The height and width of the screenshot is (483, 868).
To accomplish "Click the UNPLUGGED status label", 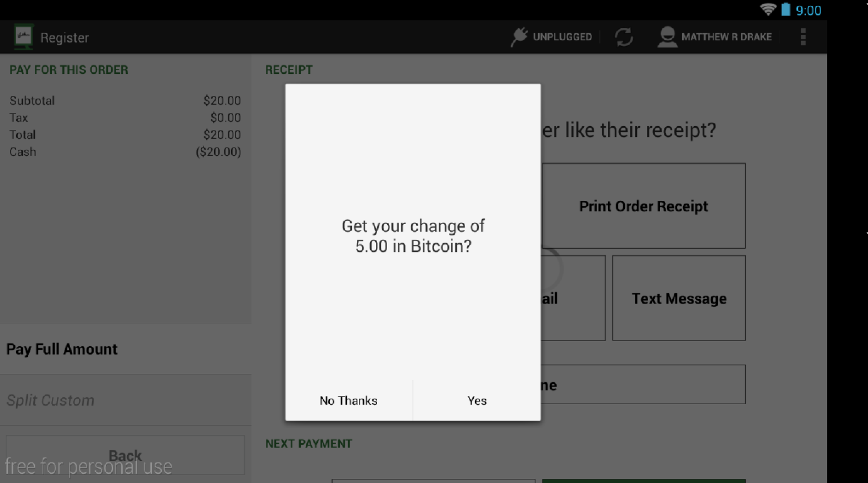I will pos(562,37).
